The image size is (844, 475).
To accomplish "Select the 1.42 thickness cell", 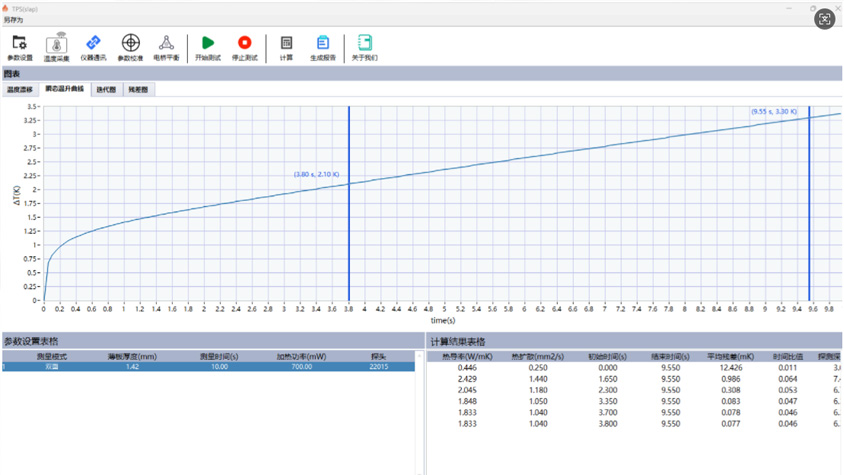I will click(x=132, y=367).
